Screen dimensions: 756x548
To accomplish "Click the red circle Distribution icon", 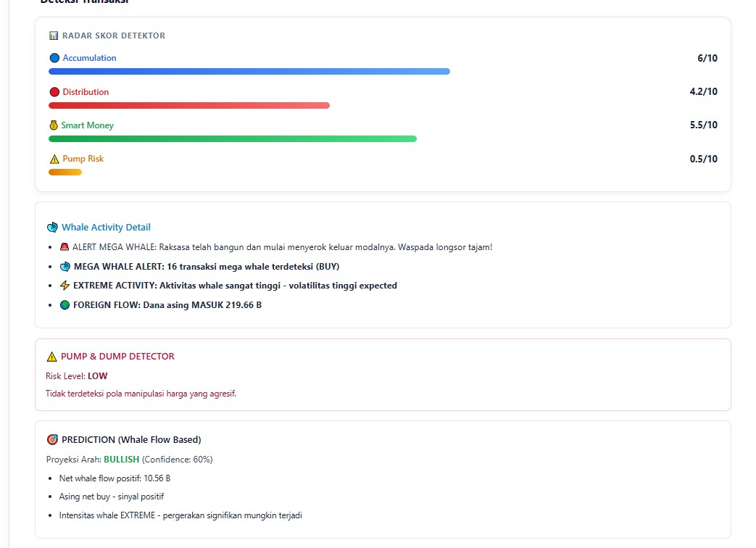I will 54,92.
